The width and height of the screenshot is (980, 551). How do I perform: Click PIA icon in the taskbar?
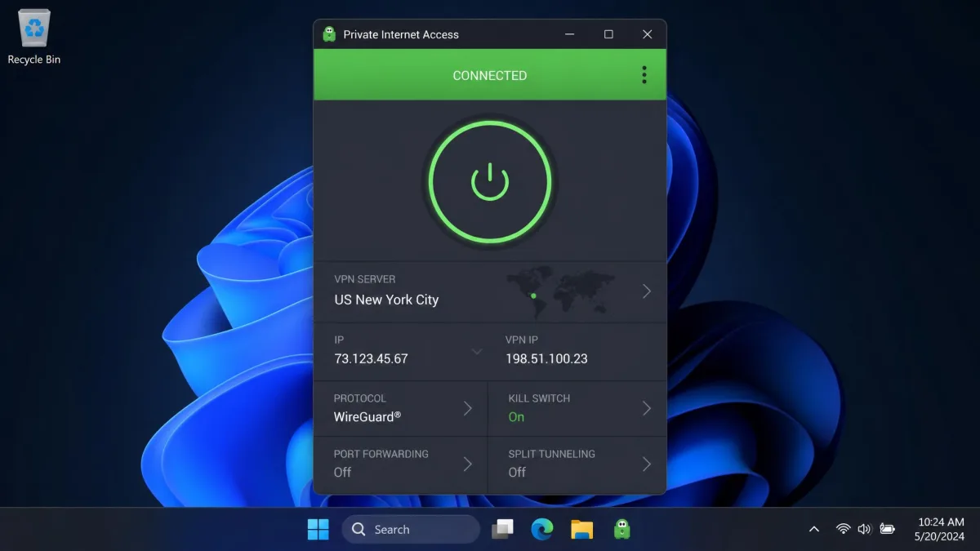click(621, 529)
